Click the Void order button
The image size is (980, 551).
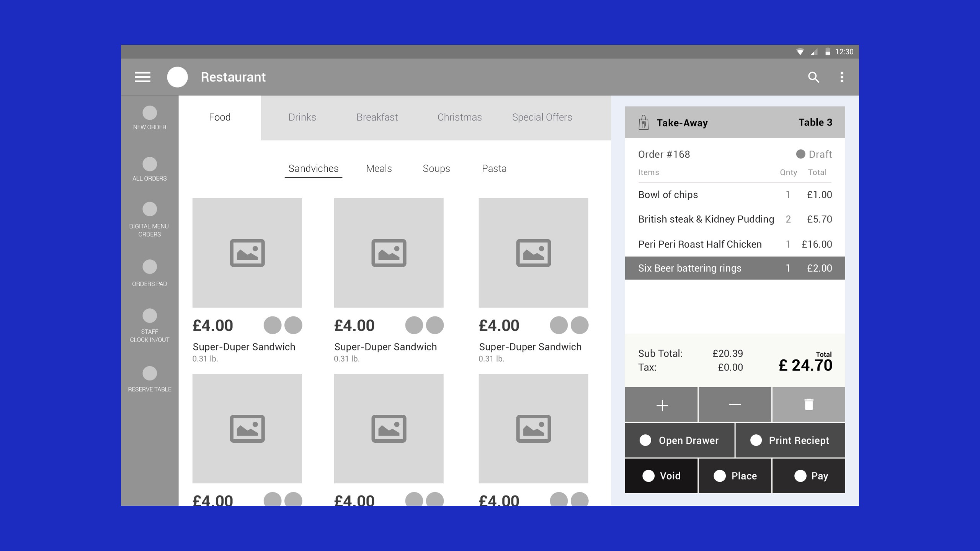[x=661, y=475]
